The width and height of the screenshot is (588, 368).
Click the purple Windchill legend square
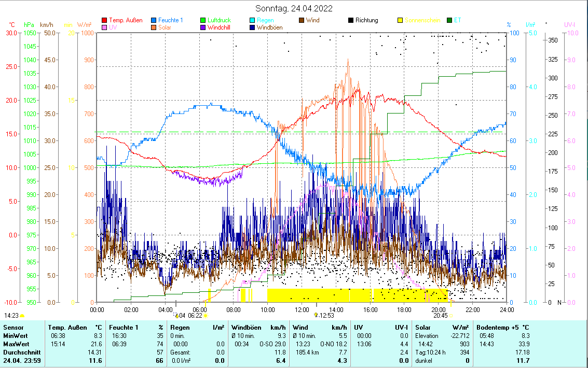[203, 27]
